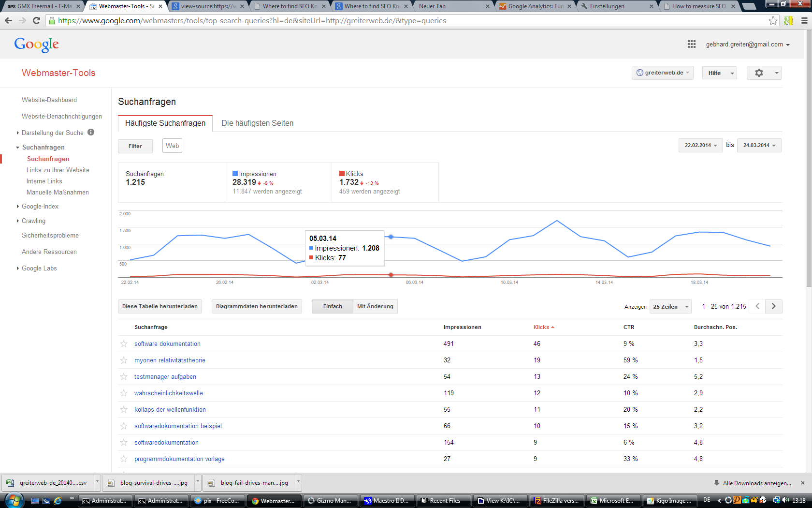The height and width of the screenshot is (508, 812).
Task: Open Website-Dashboard in sidebar
Action: (49, 100)
